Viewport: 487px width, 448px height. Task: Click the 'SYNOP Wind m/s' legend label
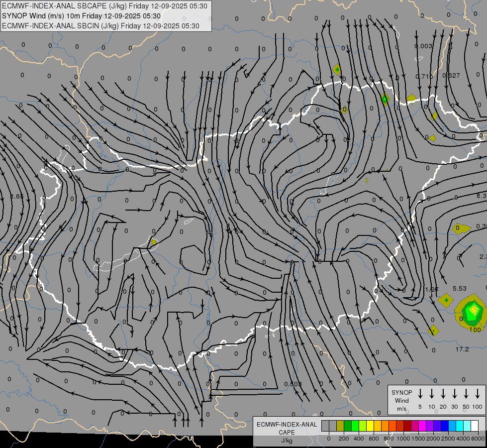pos(401,400)
